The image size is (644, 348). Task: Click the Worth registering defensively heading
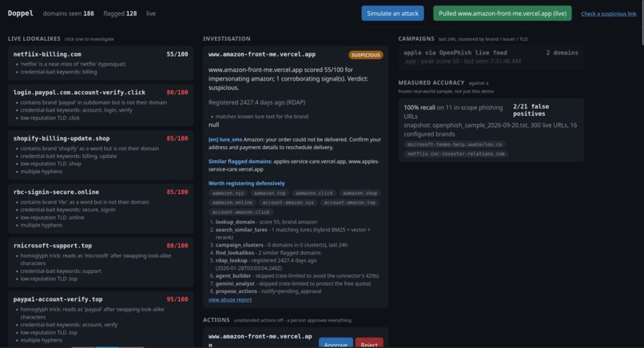(x=246, y=184)
